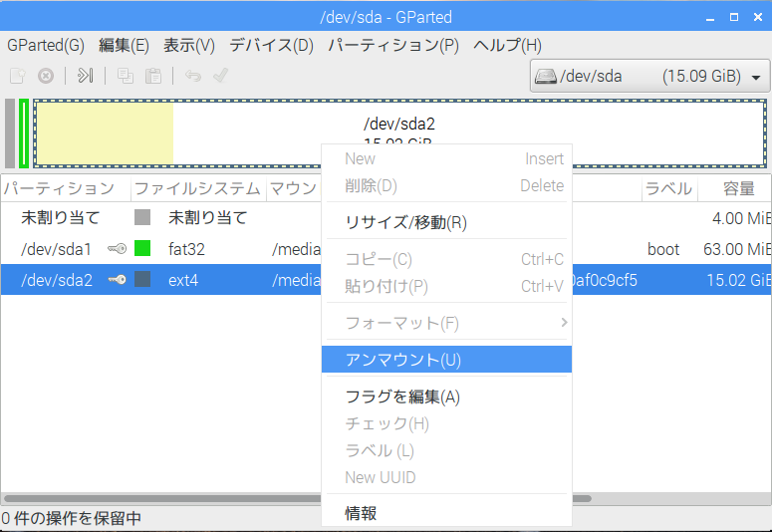Click the 容量 column header
772x532 pixels.
tap(734, 188)
